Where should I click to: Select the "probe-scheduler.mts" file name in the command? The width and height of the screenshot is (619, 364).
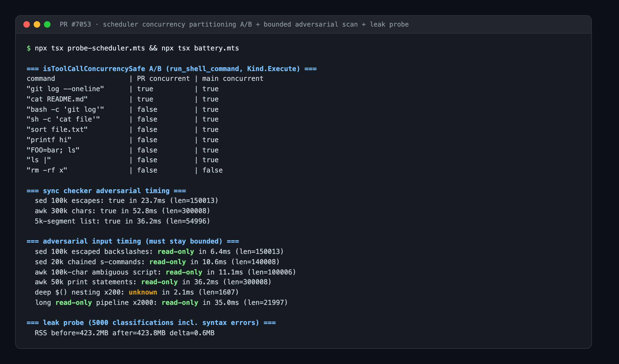(106, 48)
